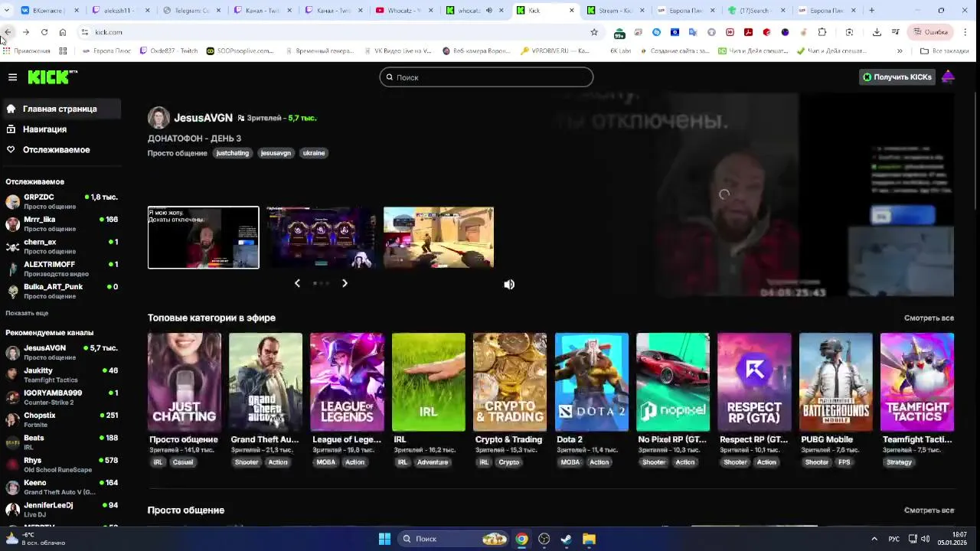980x551 pixels.
Task: Open Навигация in sidebar
Action: [61, 129]
